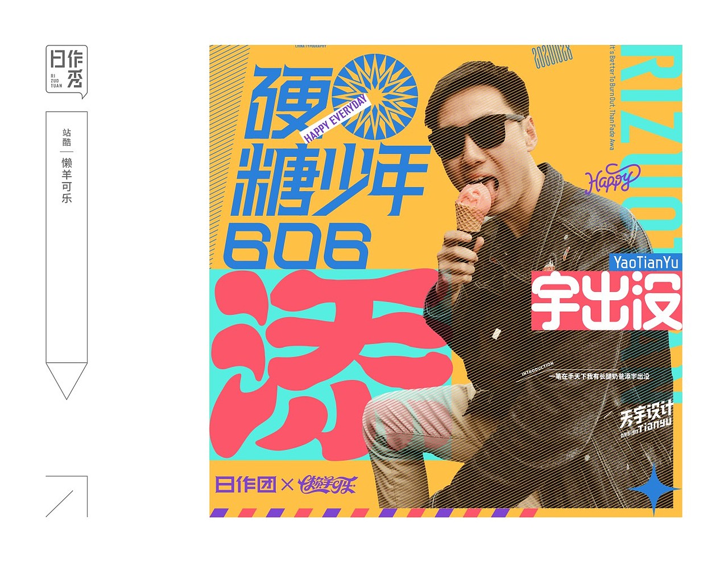Click the man's black sunglasses
The height and width of the screenshot is (562, 728).
(x=479, y=137)
